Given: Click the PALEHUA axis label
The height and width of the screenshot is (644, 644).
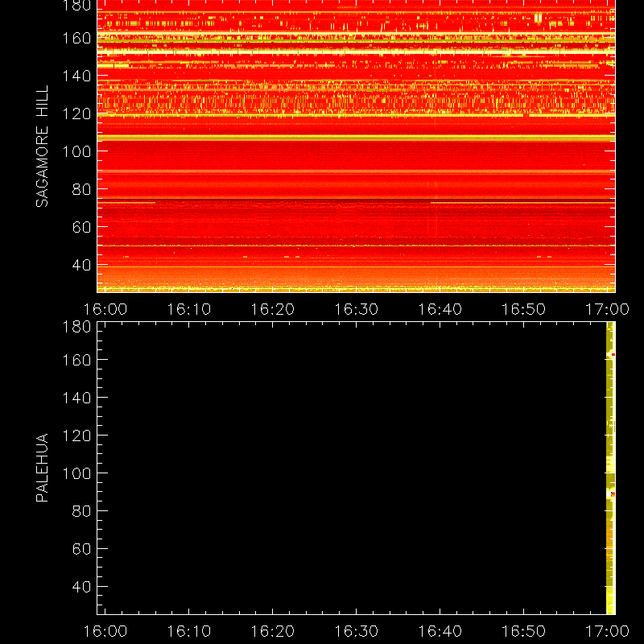Looking at the screenshot, I should pos(43,468).
